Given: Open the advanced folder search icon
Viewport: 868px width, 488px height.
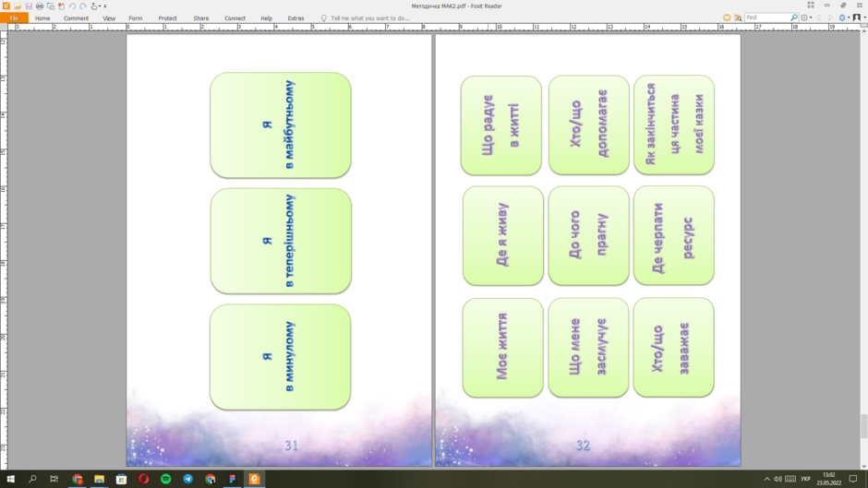Looking at the screenshot, I should [x=738, y=18].
